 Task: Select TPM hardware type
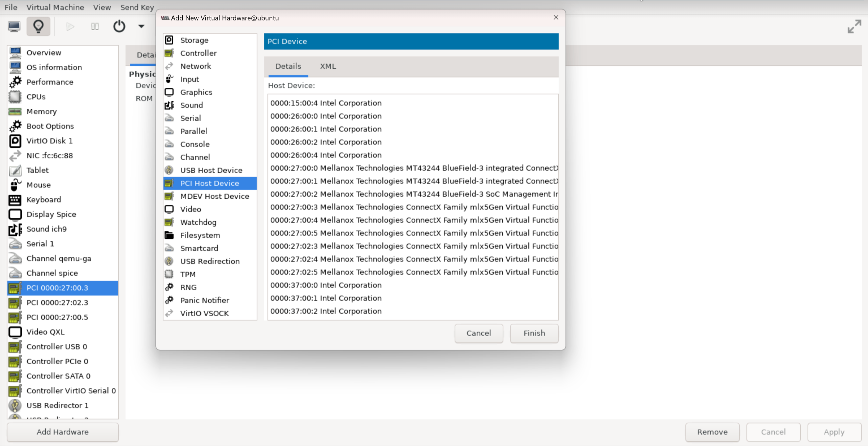(188, 274)
